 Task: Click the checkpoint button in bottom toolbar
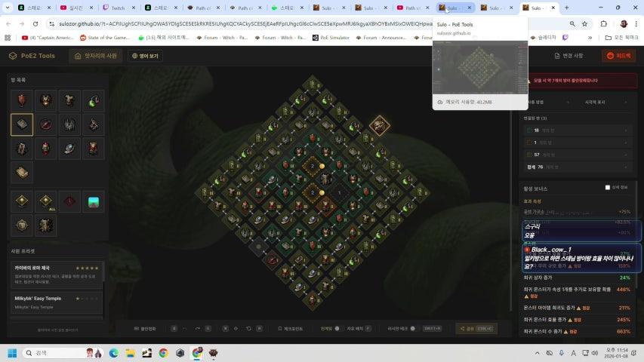pos(290,329)
